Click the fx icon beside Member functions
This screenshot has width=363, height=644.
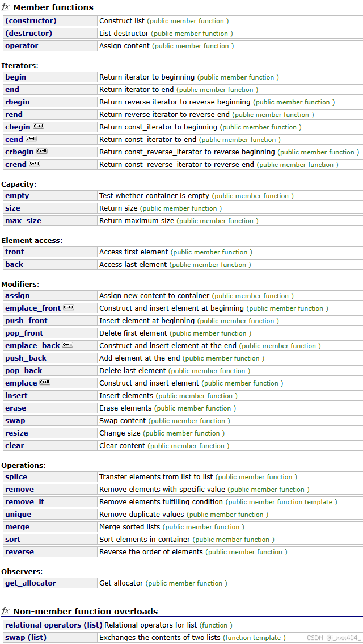click(x=6, y=7)
